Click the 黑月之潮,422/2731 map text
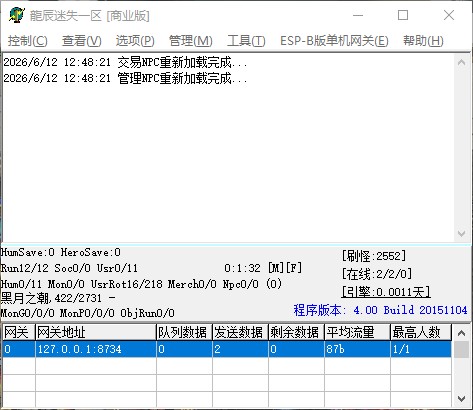Screen dimensions: 473x410 click(51, 298)
